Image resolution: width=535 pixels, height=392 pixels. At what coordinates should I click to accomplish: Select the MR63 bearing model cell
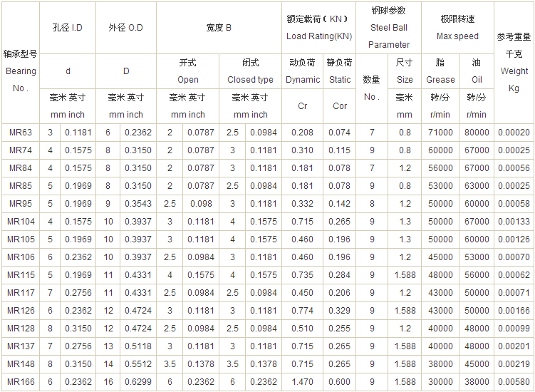[21, 133]
